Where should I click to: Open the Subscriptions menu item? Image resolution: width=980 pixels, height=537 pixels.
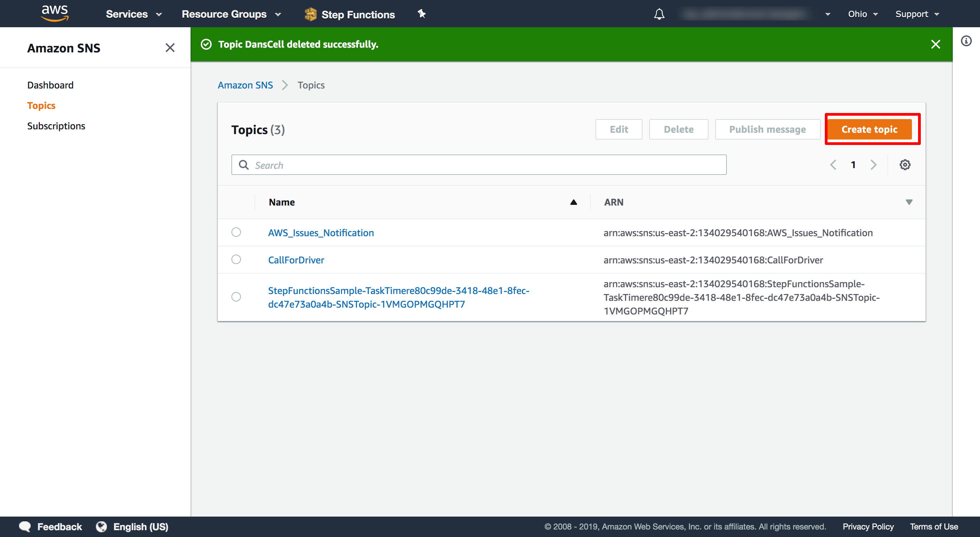(x=56, y=125)
